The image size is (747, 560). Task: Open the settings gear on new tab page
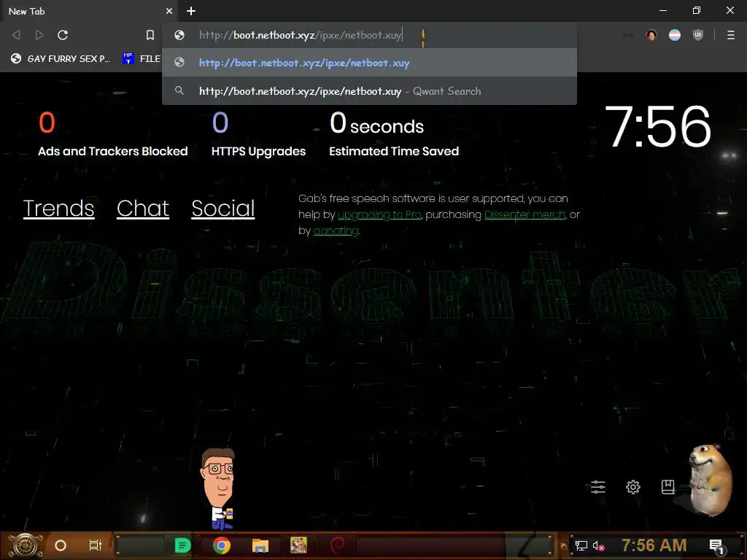[633, 486]
